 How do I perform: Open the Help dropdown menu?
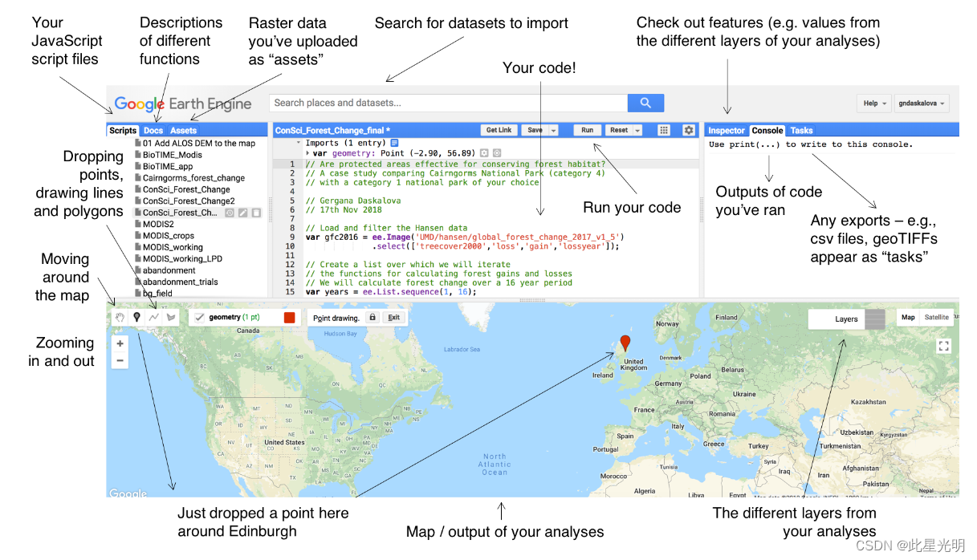875,103
